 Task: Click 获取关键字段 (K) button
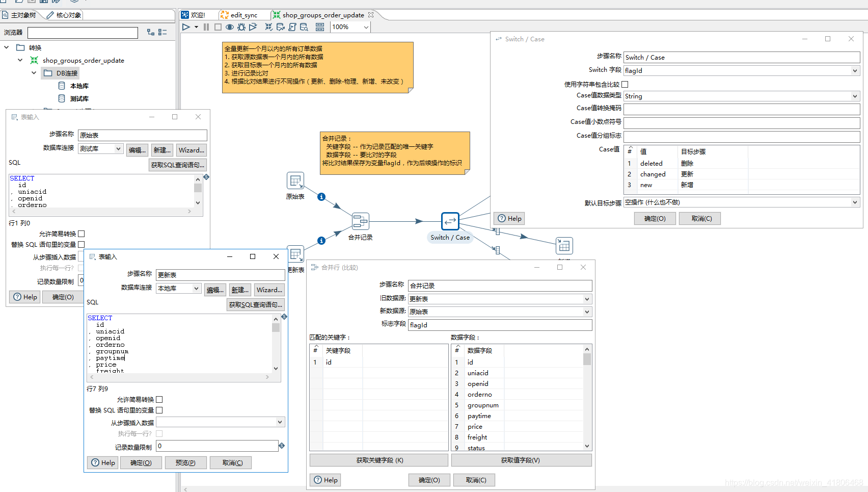coord(379,460)
